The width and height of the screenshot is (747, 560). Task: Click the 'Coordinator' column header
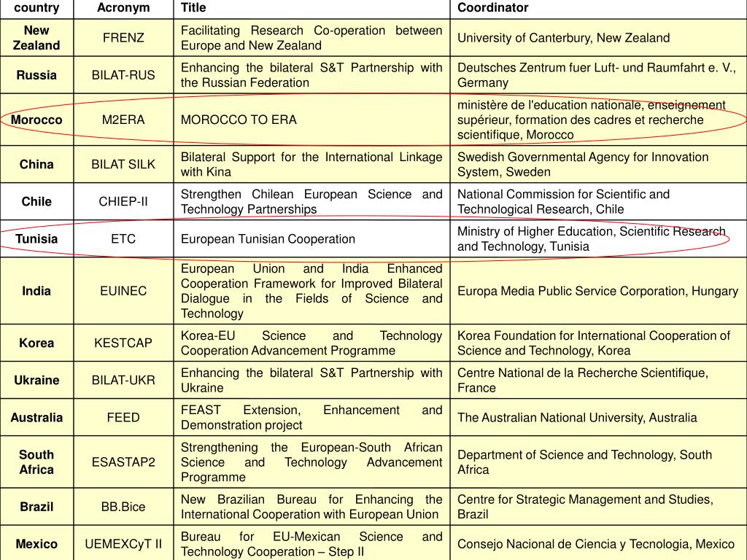coord(598,8)
